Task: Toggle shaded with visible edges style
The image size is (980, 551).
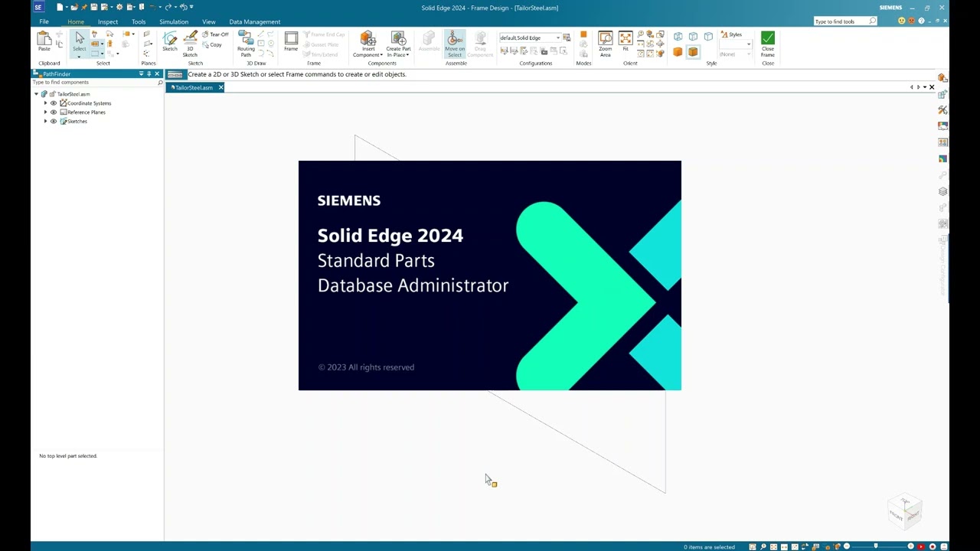Action: coord(693,52)
